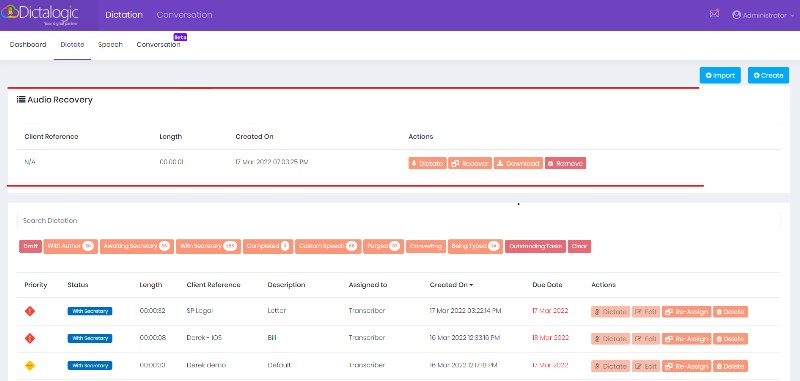Filter by Completed status
This screenshot has width=800, height=381.
(x=268, y=246)
